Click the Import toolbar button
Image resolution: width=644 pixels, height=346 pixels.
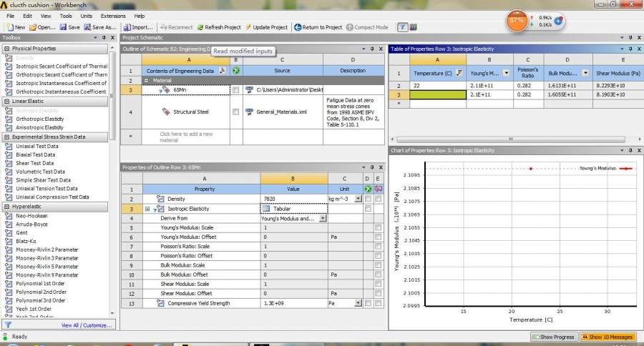pyautogui.click(x=136, y=27)
